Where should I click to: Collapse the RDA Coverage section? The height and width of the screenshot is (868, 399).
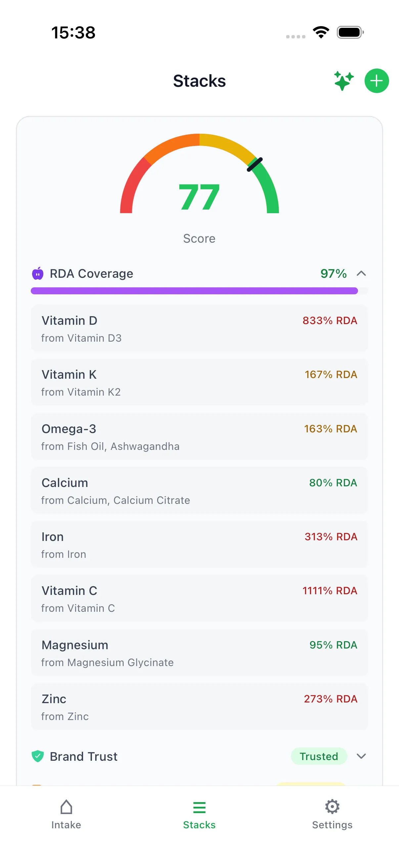[x=362, y=273]
